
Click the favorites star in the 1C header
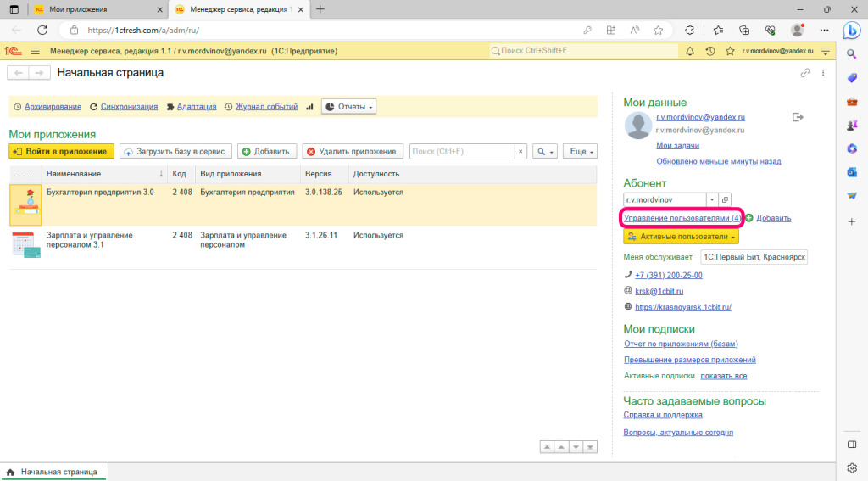(729, 52)
